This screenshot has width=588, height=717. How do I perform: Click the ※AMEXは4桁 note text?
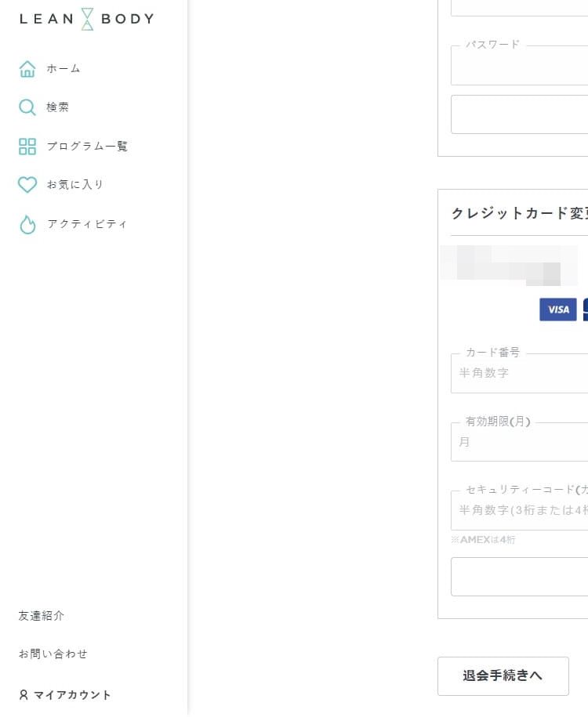483,540
